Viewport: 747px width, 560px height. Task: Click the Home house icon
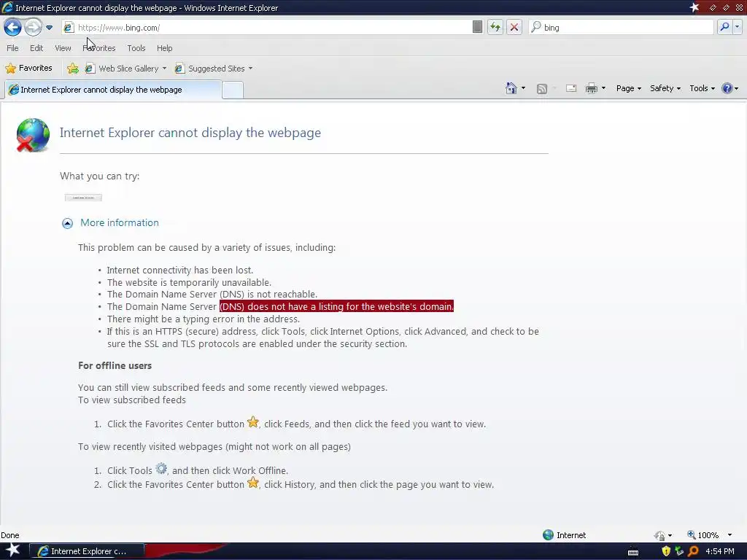pyautogui.click(x=511, y=88)
